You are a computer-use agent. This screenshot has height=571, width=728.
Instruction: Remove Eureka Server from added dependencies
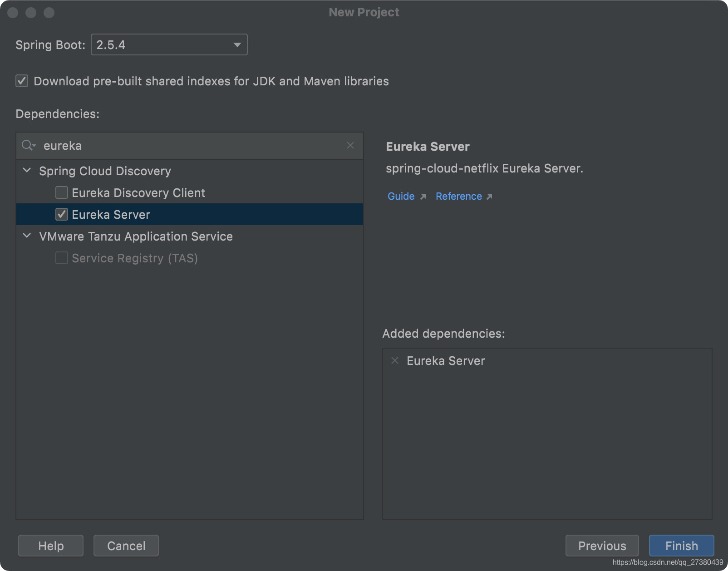[395, 360]
